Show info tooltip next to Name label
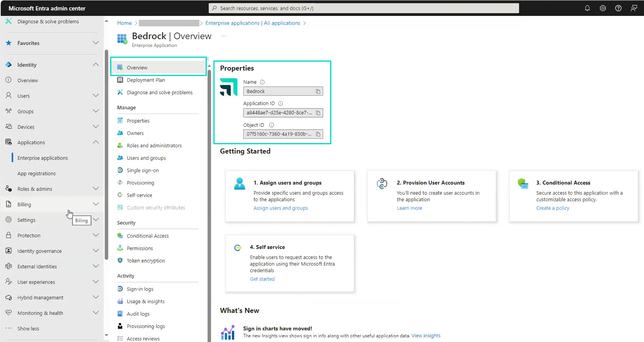 click(x=262, y=82)
